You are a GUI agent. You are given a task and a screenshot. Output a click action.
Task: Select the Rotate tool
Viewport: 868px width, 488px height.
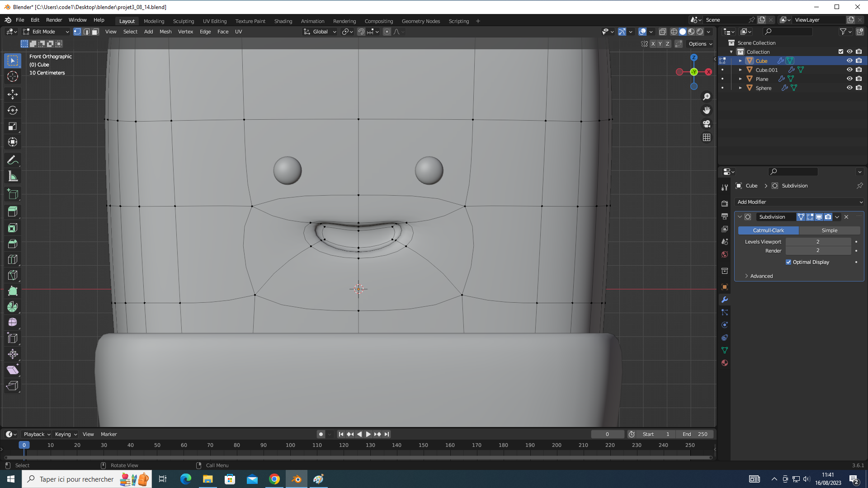pos(13,110)
